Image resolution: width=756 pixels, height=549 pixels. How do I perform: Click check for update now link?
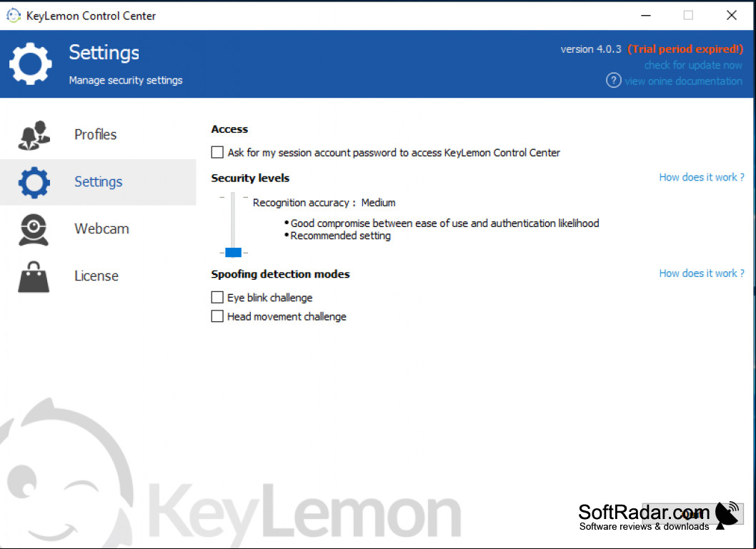tap(693, 65)
